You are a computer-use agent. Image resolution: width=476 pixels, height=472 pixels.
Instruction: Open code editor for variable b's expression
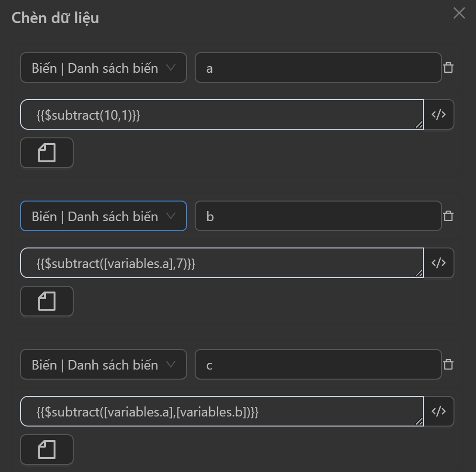pos(439,263)
